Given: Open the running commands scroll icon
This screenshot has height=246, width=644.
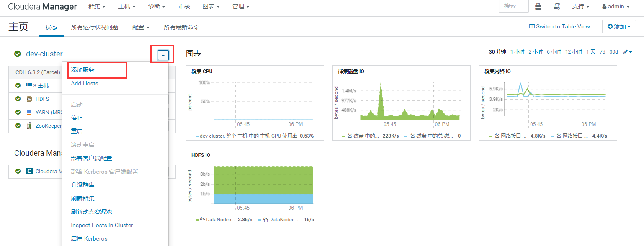Looking at the screenshot, I should click(x=557, y=6).
